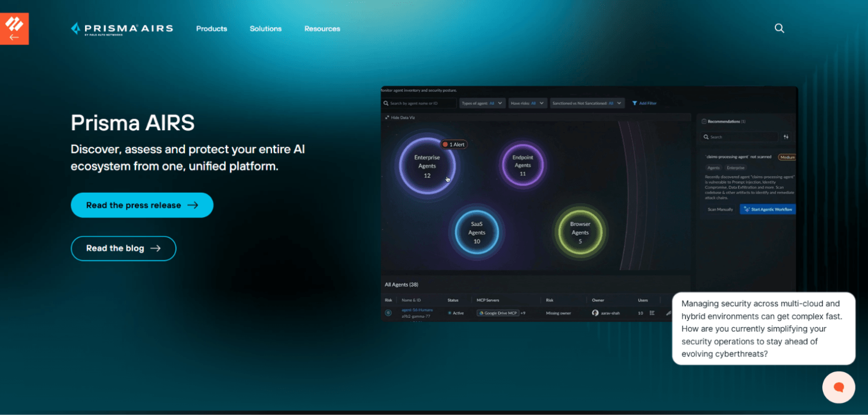Screen dimensions: 868x415
Task: Click the 1 Alert badge
Action: click(454, 144)
